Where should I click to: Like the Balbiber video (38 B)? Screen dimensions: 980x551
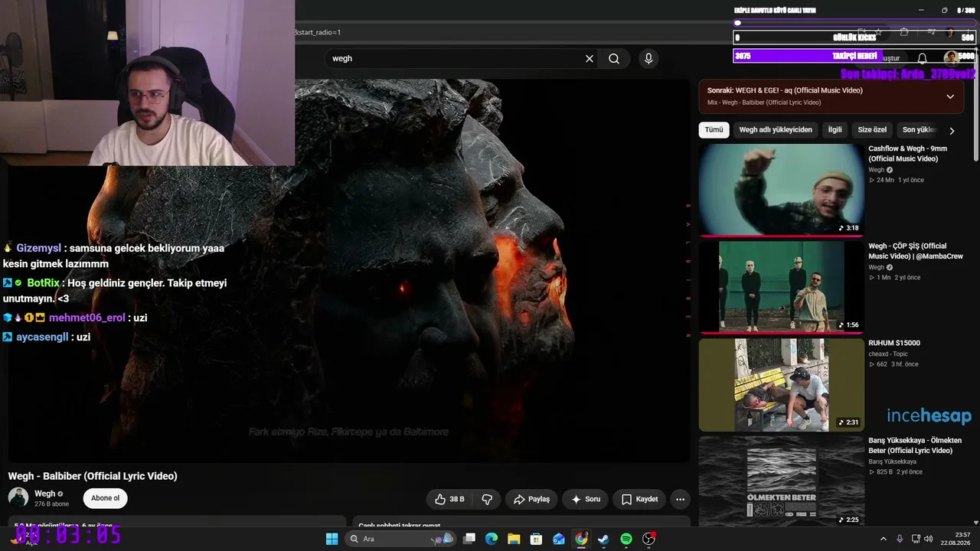click(x=450, y=499)
